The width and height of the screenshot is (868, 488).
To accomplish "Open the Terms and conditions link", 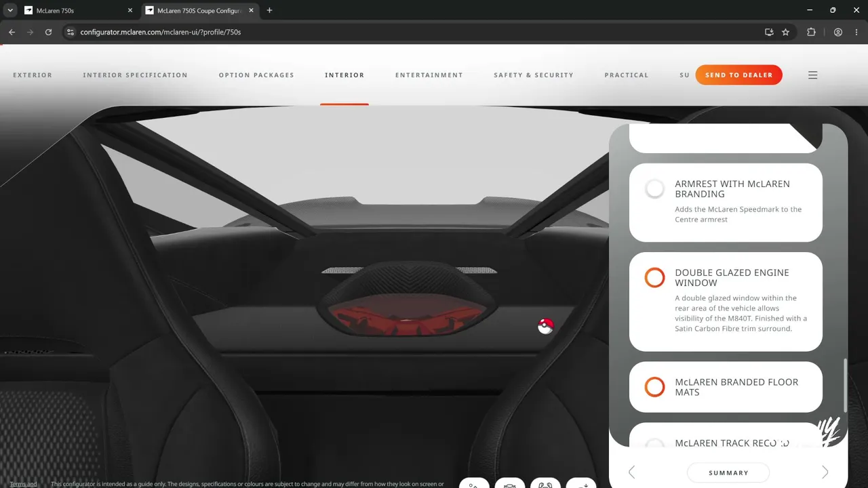I will click(x=23, y=484).
